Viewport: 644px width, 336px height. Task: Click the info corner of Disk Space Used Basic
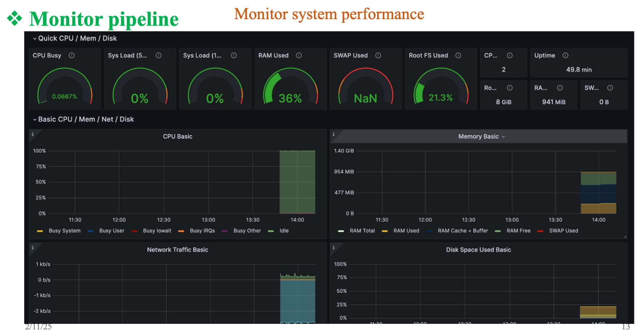pos(334,248)
